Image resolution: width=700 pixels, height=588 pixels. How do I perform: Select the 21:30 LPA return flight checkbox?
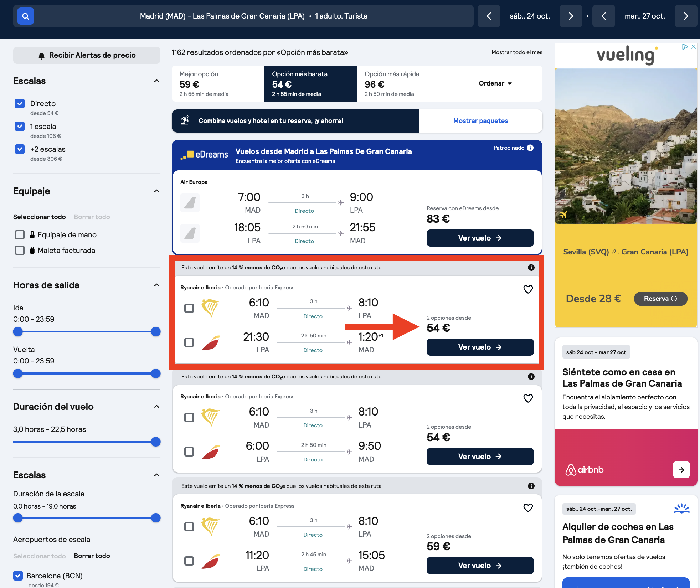coord(189,342)
